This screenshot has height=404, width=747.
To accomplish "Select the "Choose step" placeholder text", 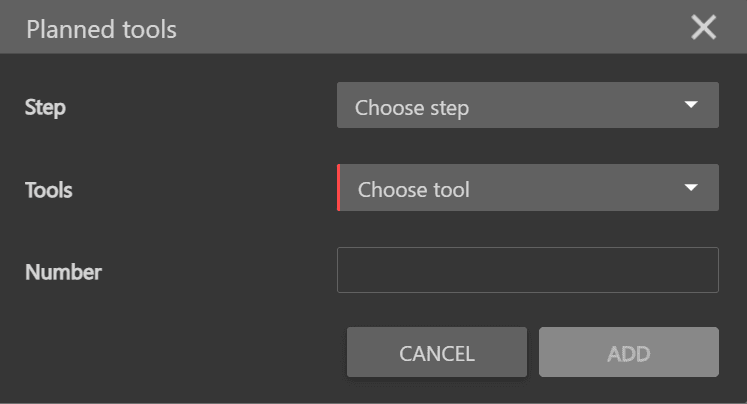I will tap(411, 107).
